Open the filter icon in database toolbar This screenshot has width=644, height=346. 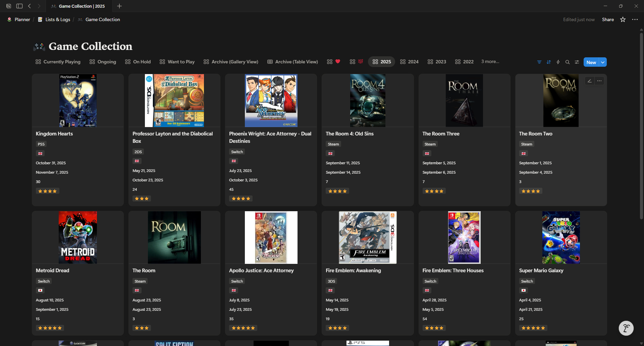click(539, 62)
